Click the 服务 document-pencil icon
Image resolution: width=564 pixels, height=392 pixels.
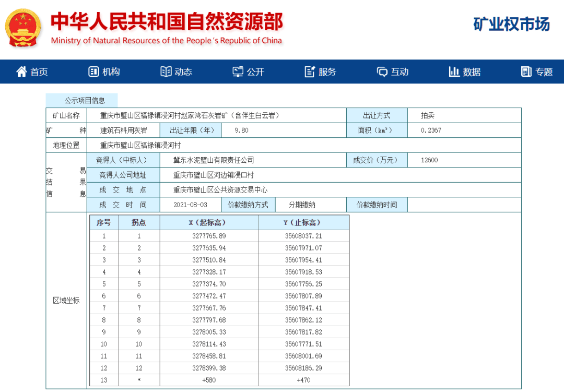310,72
